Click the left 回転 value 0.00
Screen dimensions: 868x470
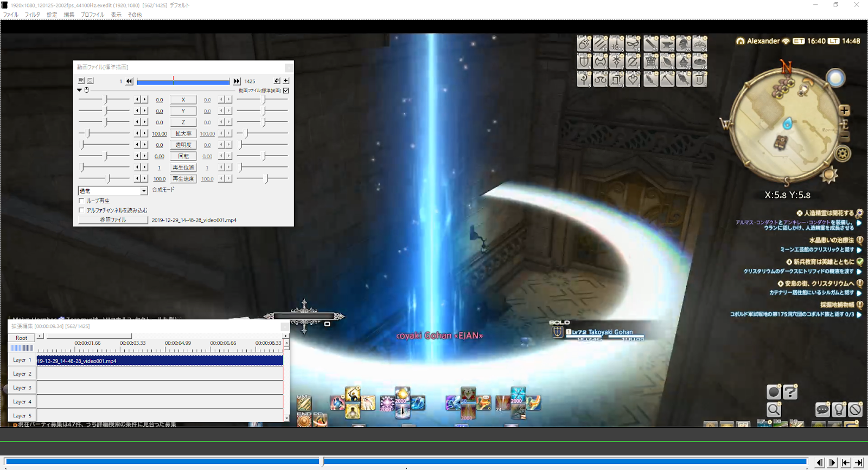click(159, 157)
